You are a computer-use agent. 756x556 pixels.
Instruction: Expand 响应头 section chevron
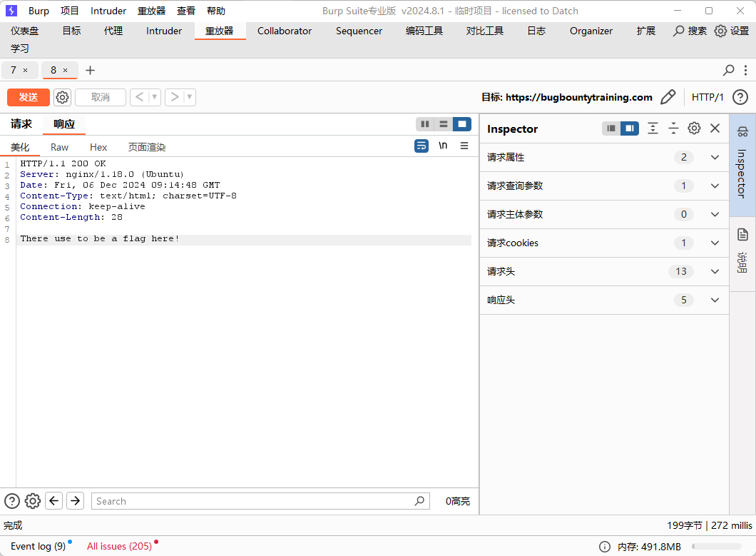click(x=715, y=300)
